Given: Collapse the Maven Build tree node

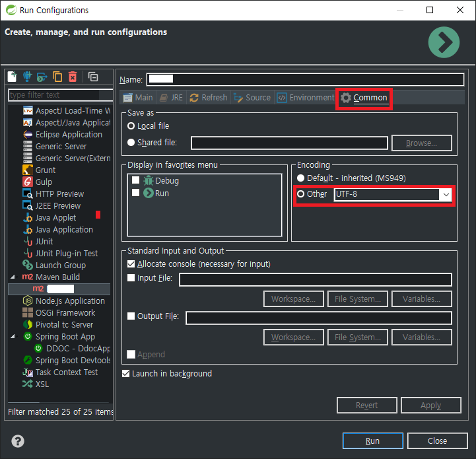Looking at the screenshot, I should (14, 277).
